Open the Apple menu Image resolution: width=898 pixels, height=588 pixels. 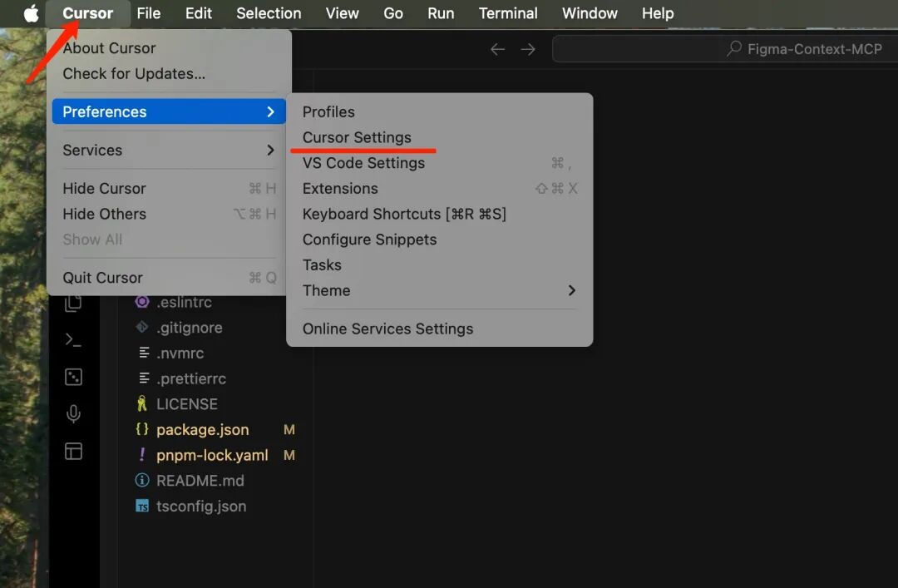click(x=32, y=13)
